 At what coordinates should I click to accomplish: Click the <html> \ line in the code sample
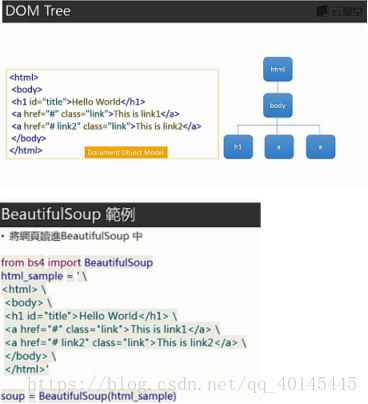pyautogui.click(x=24, y=289)
